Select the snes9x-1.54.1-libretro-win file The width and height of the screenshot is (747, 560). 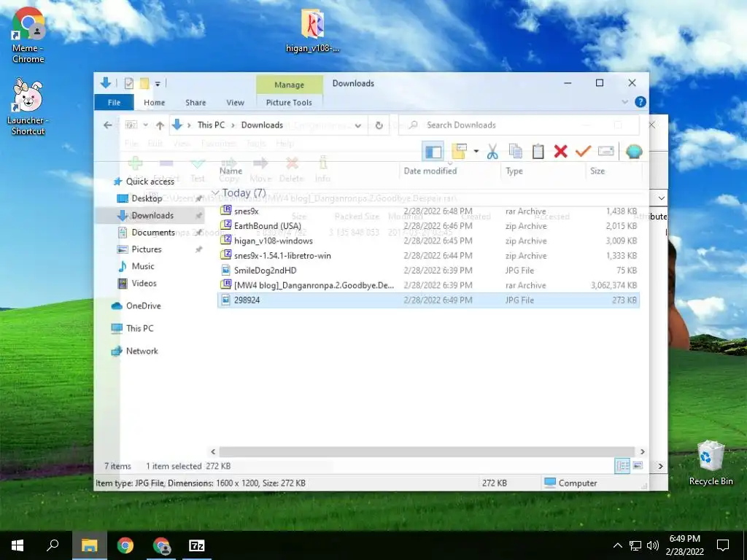click(x=428, y=255)
